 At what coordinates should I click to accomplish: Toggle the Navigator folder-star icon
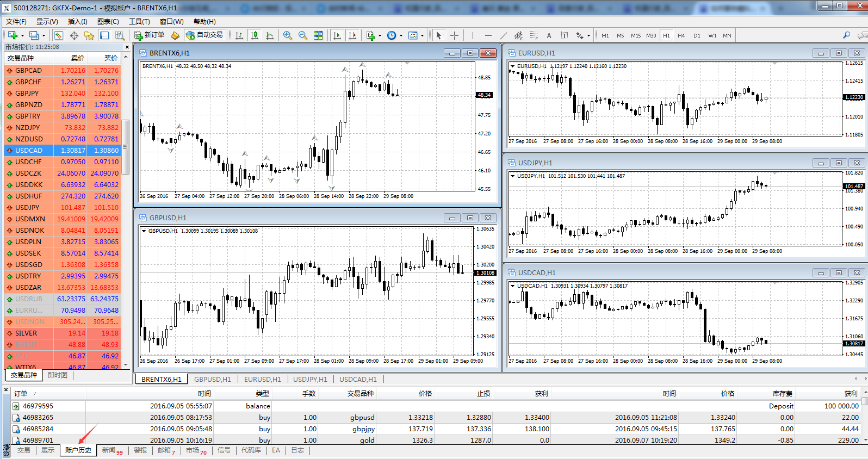point(89,35)
